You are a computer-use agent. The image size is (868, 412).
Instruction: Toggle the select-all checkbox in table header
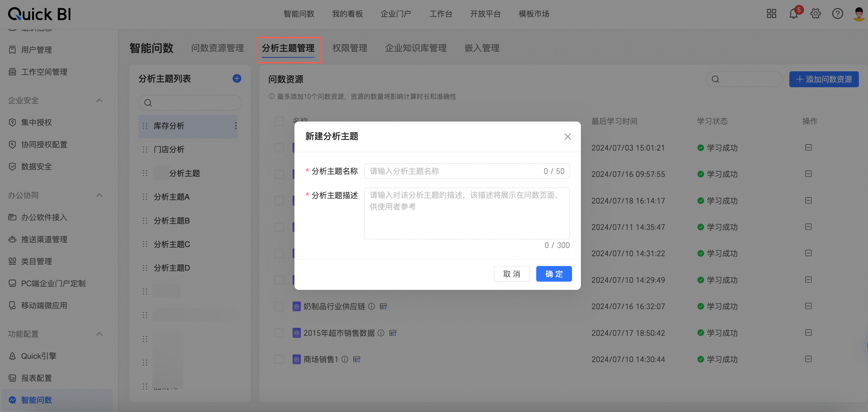279,121
